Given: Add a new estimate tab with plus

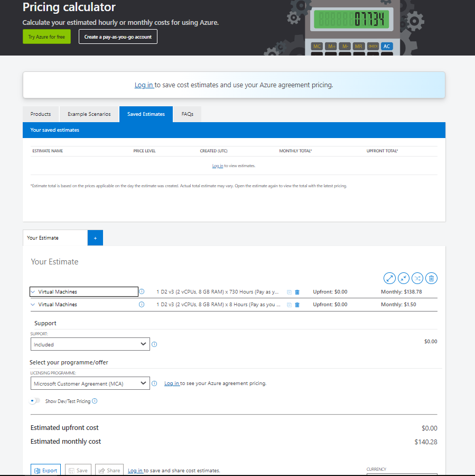Looking at the screenshot, I should 95,238.
